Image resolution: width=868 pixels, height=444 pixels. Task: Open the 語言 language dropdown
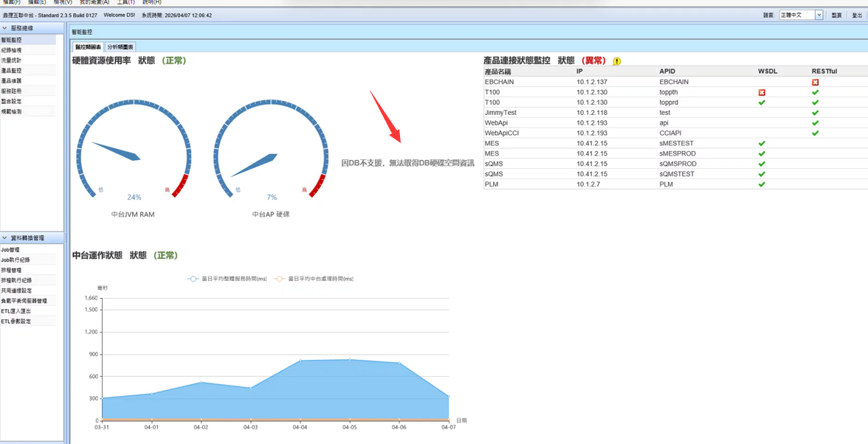pos(819,15)
